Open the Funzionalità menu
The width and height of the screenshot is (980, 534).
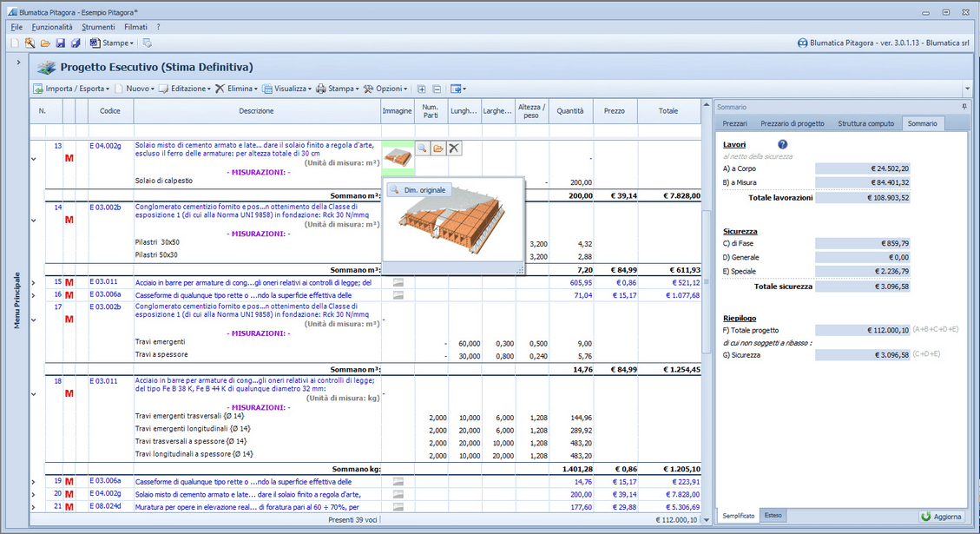(x=52, y=27)
